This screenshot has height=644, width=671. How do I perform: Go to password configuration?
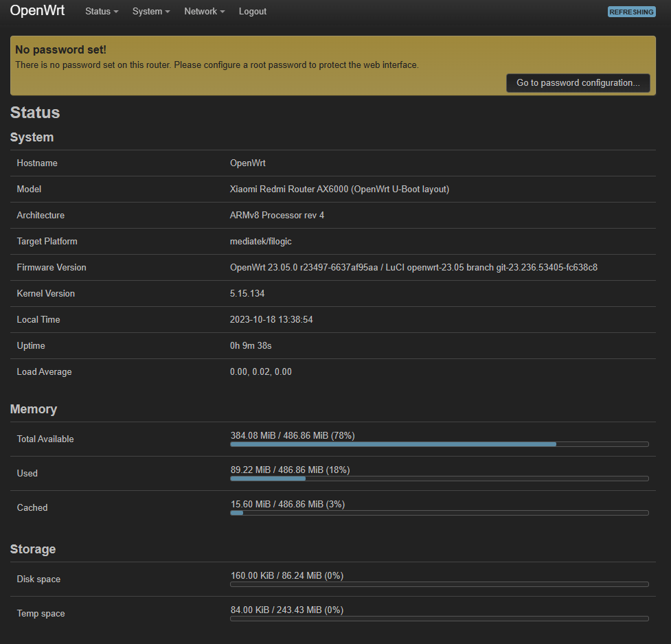pos(578,83)
